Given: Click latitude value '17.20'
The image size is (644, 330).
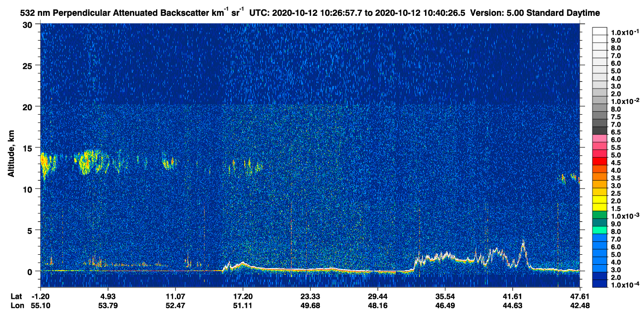Looking at the screenshot, I should pos(243,296).
